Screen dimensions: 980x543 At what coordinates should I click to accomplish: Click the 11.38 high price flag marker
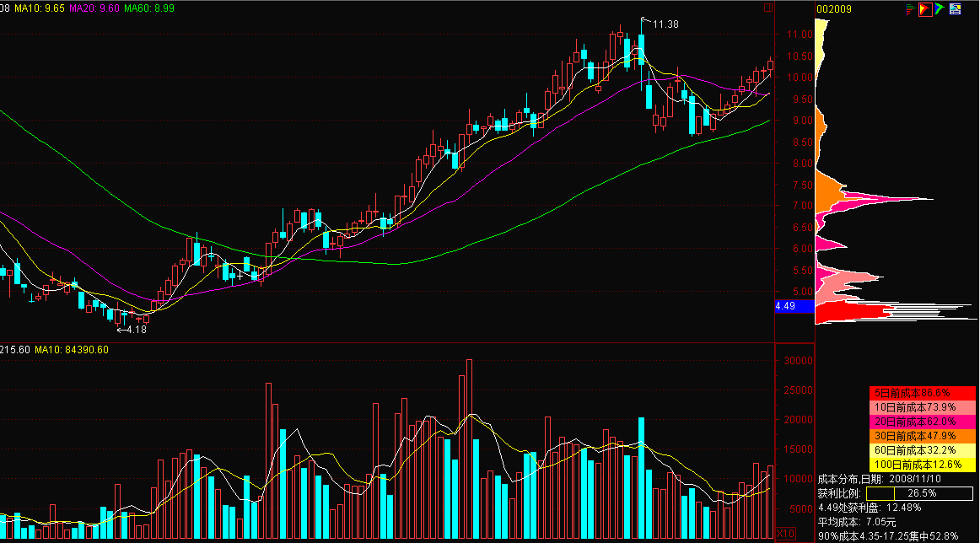click(x=661, y=24)
